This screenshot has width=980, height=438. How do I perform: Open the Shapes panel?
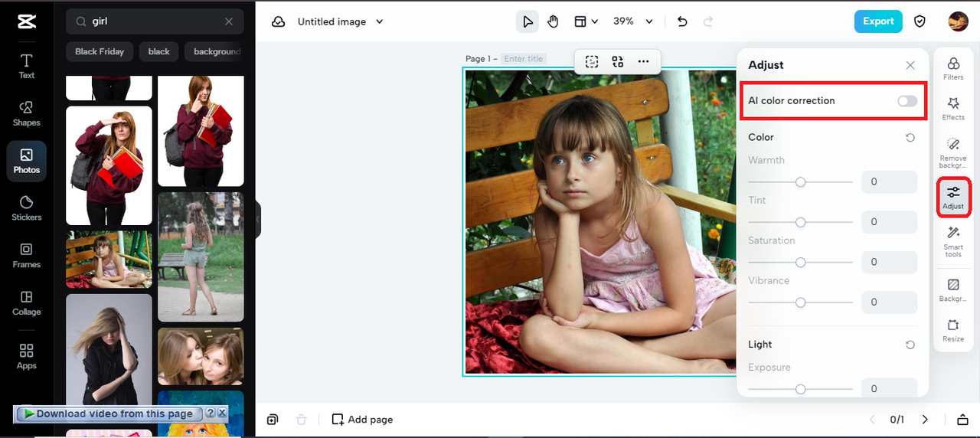point(27,113)
